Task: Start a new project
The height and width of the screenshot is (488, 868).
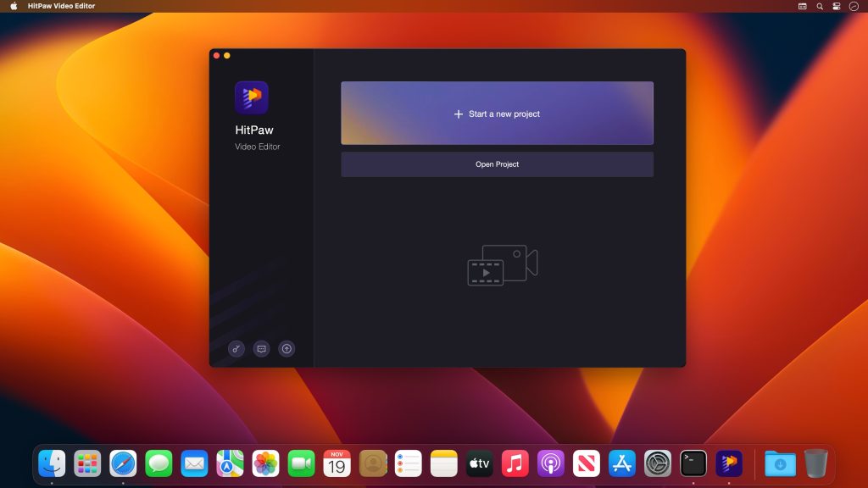Action: (x=497, y=113)
